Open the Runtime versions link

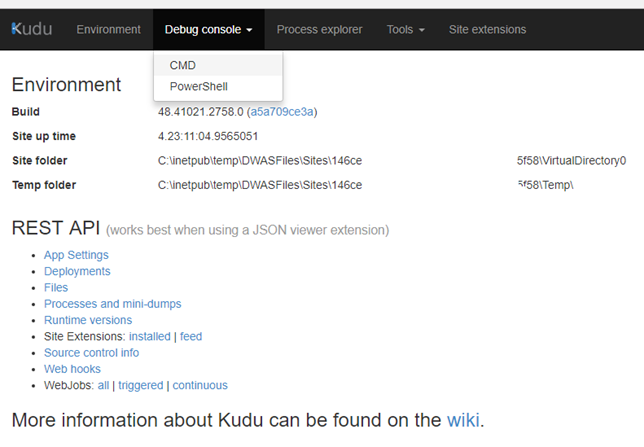88,320
